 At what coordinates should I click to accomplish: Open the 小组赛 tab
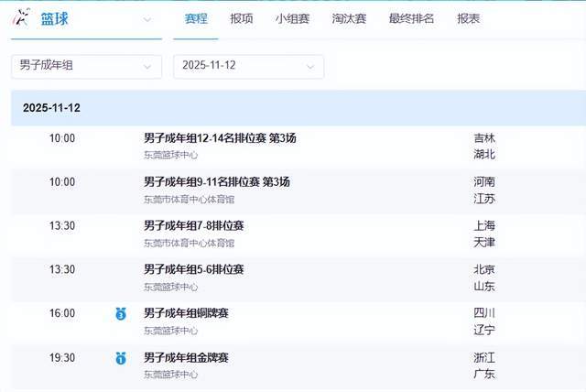click(292, 19)
